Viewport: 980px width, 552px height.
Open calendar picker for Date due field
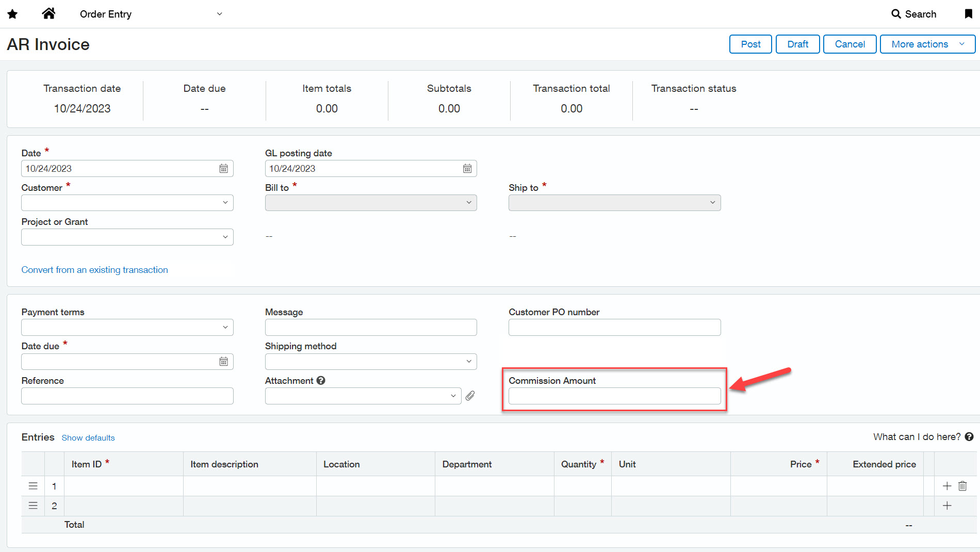223,362
